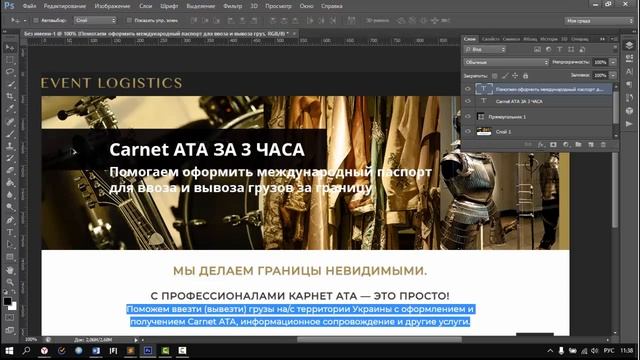Open the Окно menu
Viewport: 640px width, 360px height.
[306, 6]
